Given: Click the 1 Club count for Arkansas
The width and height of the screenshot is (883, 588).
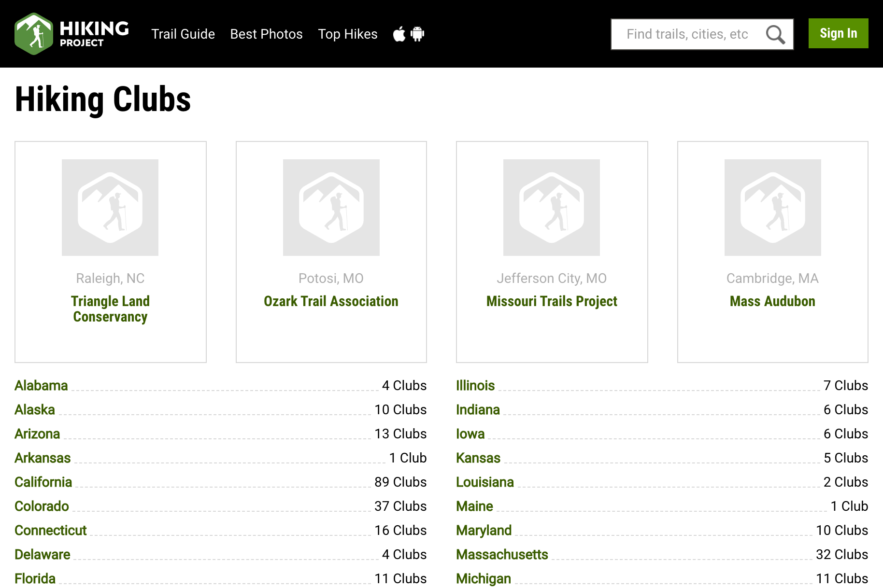Looking at the screenshot, I should [408, 458].
